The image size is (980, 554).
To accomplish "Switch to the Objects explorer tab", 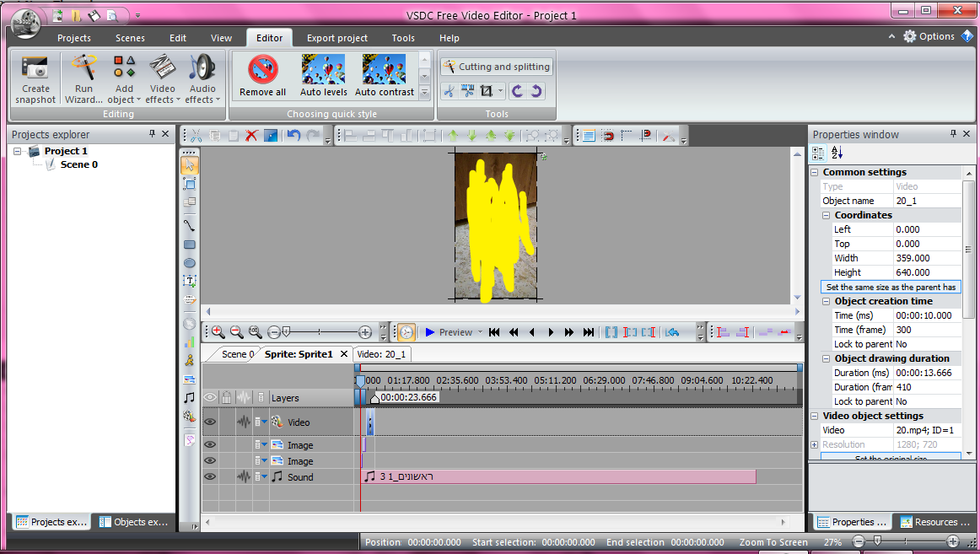I will [134, 522].
